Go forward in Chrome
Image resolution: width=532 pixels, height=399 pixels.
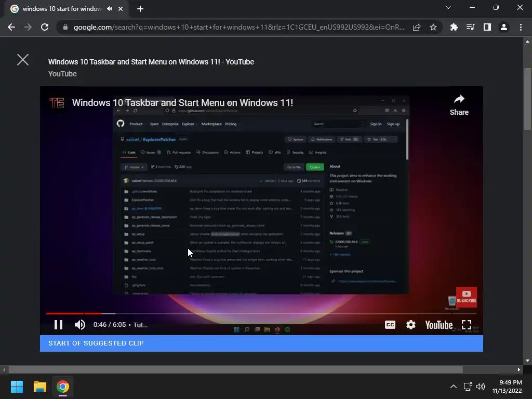click(28, 27)
